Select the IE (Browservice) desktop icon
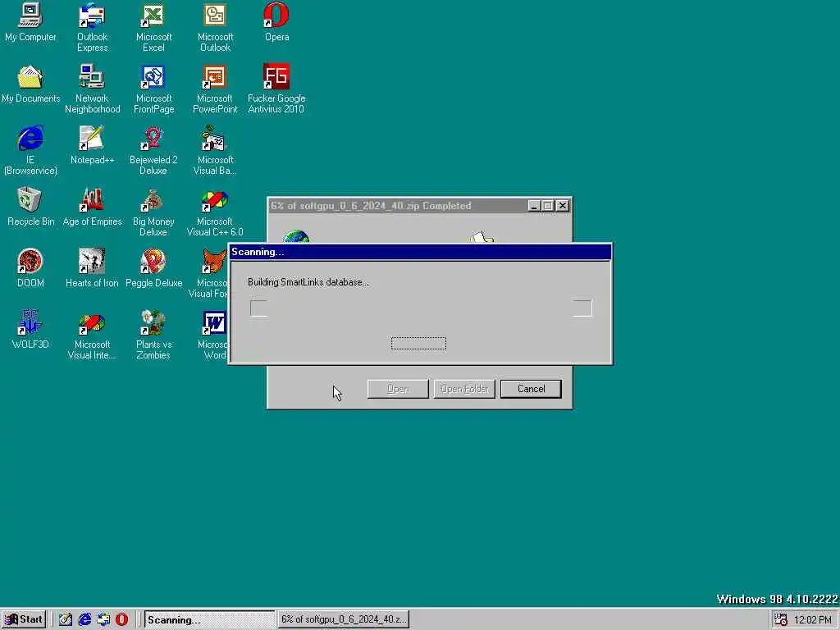The width and height of the screenshot is (840, 630). (x=30, y=151)
